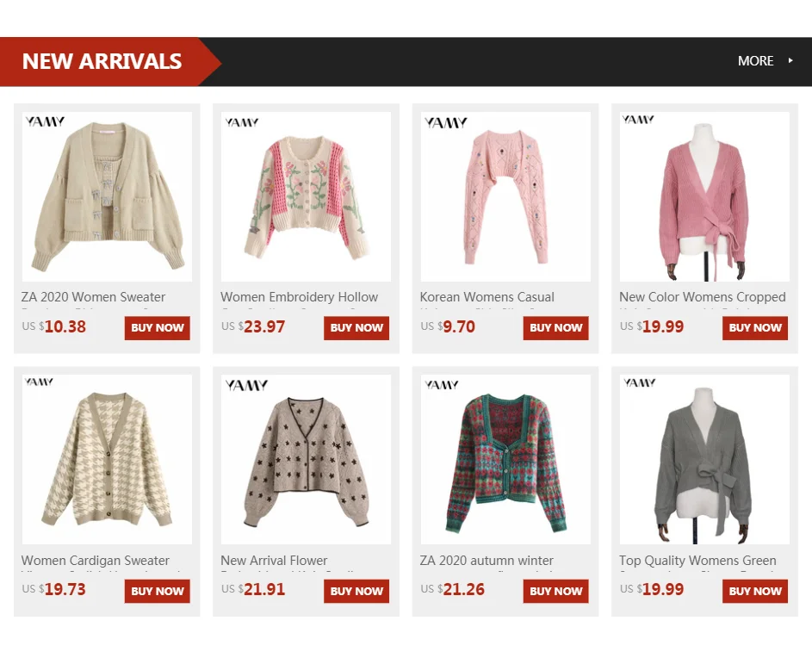Viewport: 812px width, 658px height.
Task: Buy the $21.91 flower cardigan now
Action: pyautogui.click(x=356, y=591)
